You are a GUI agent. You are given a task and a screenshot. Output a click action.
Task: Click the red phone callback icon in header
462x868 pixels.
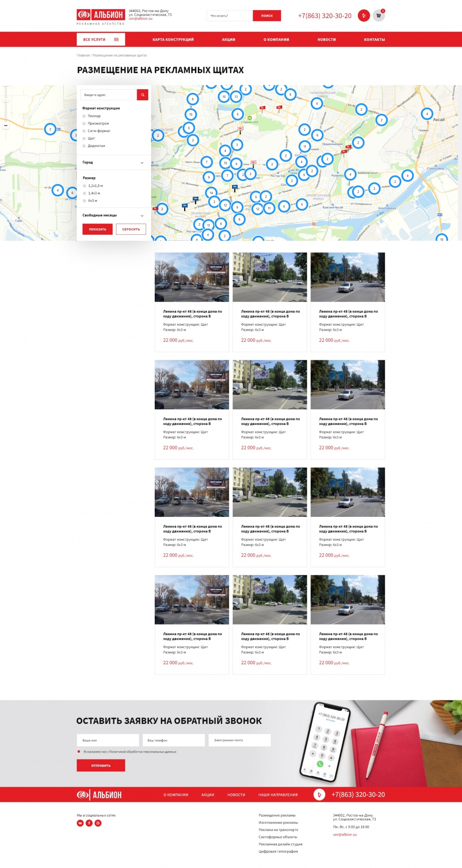click(364, 16)
